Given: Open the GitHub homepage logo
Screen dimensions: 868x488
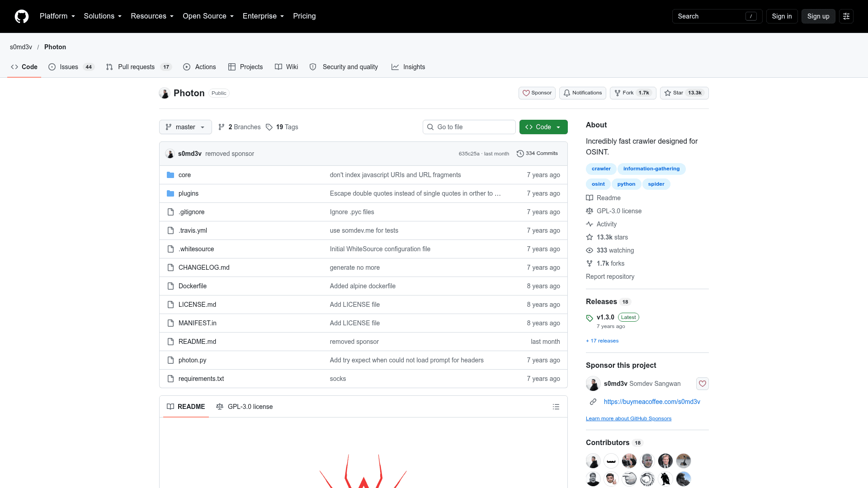Looking at the screenshot, I should click(22, 16).
